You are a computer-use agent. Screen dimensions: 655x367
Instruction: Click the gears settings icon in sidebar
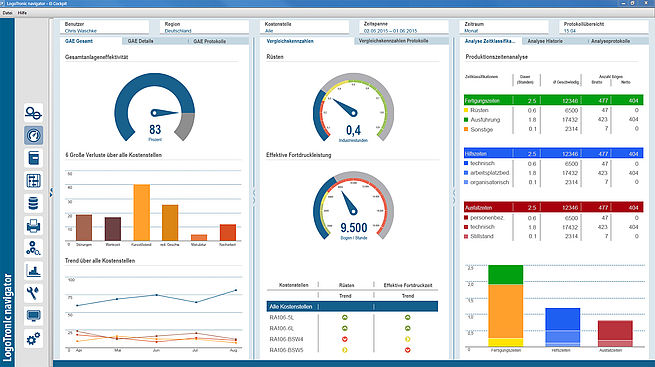[33, 339]
